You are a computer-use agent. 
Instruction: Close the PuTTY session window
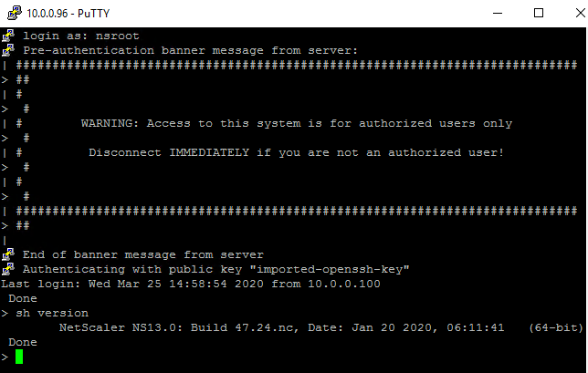coord(566,14)
